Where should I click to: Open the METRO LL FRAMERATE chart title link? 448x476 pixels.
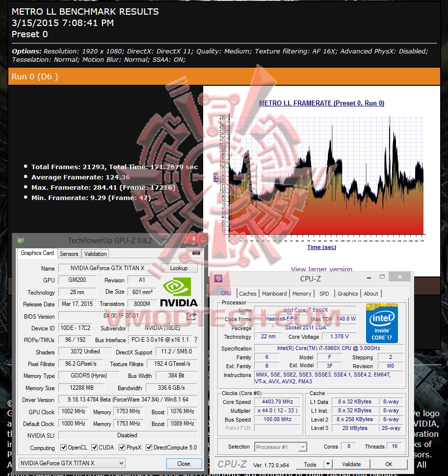click(321, 103)
